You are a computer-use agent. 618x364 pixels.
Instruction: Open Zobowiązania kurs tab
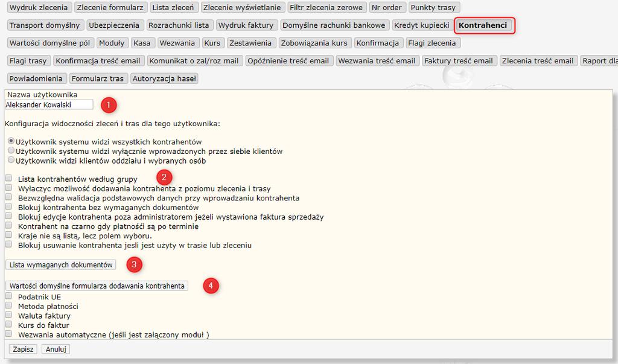pyautogui.click(x=314, y=43)
